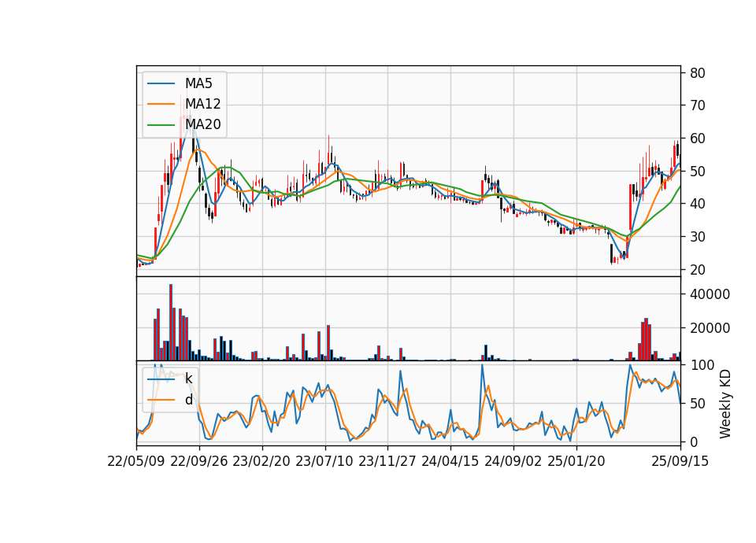Click the 23/07/10 date label
The image size is (756, 543).
pyautogui.click(x=324, y=461)
